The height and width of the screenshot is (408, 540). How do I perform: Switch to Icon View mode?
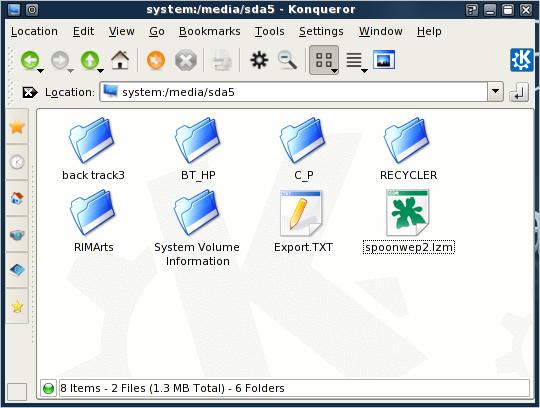click(x=324, y=60)
